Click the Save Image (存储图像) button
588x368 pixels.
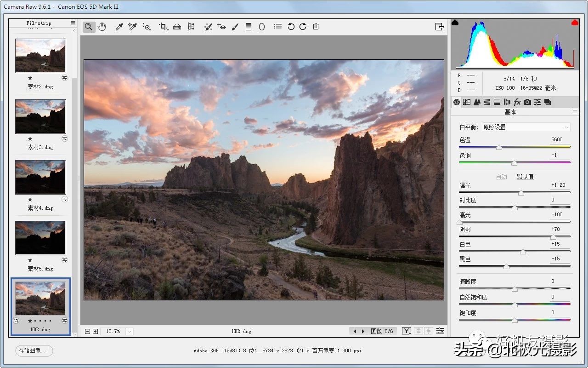34,351
